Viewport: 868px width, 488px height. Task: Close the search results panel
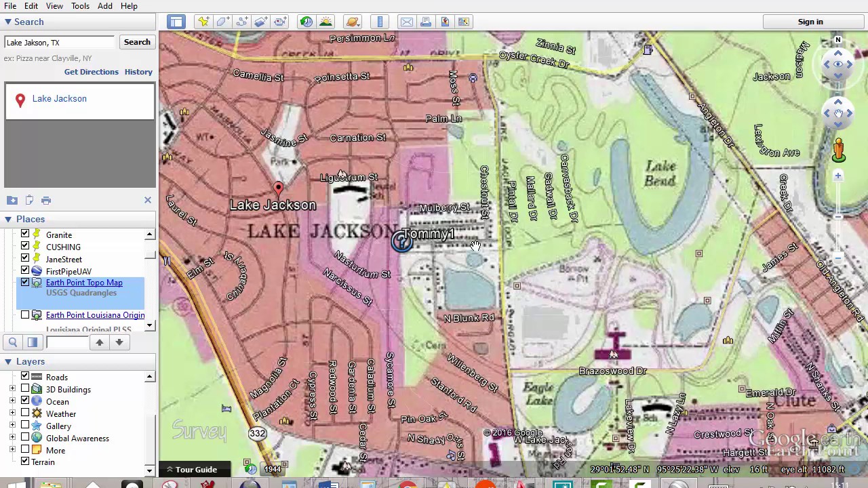point(148,200)
